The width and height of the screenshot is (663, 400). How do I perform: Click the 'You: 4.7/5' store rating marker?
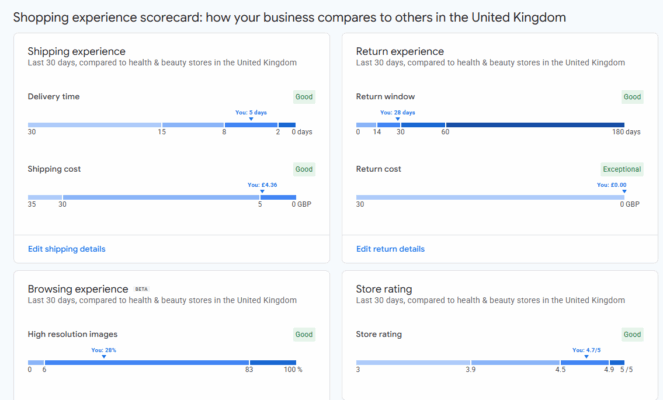pos(586,353)
